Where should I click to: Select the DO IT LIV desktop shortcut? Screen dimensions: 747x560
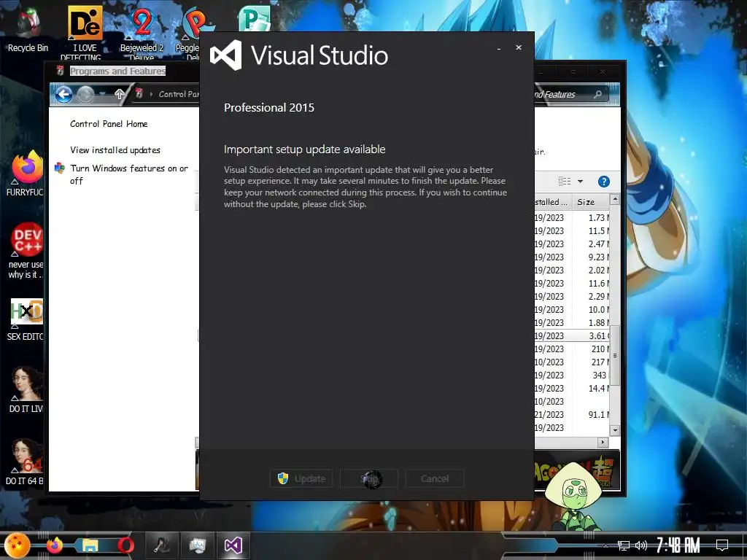pyautogui.click(x=26, y=389)
